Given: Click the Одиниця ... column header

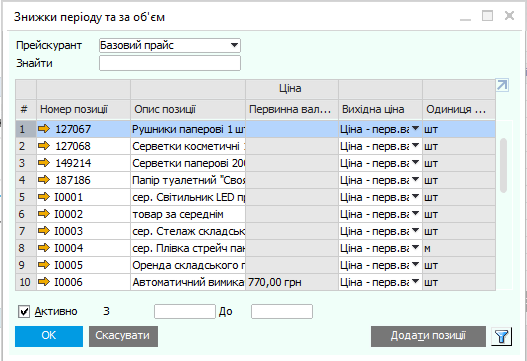Looking at the screenshot, I should pyautogui.click(x=459, y=110).
